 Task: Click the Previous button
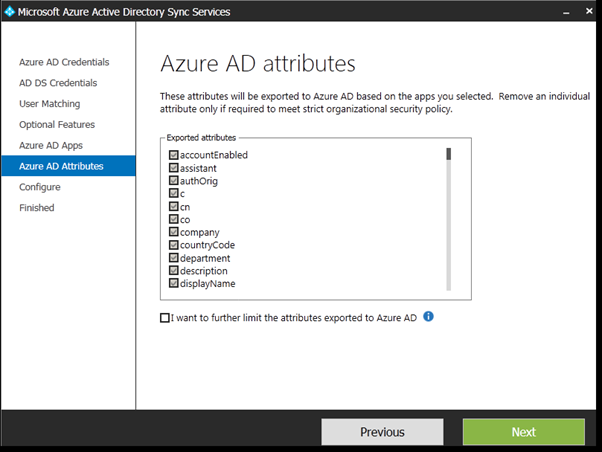(382, 432)
